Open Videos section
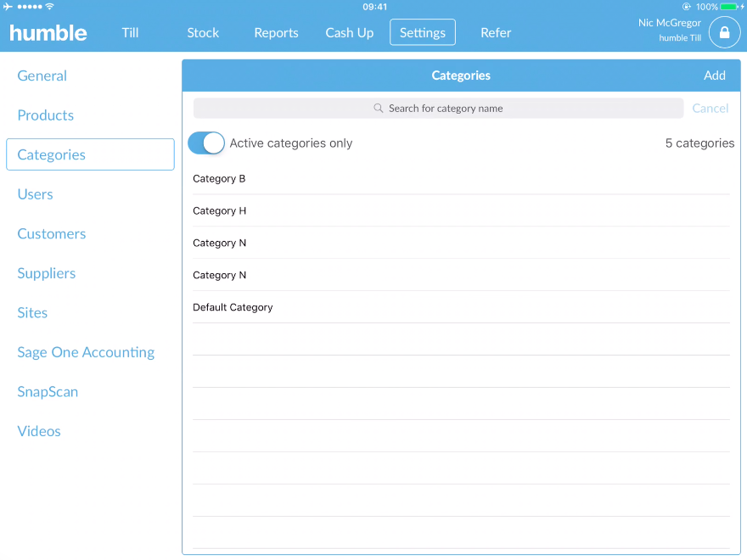This screenshot has width=747, height=560. pos(39,431)
